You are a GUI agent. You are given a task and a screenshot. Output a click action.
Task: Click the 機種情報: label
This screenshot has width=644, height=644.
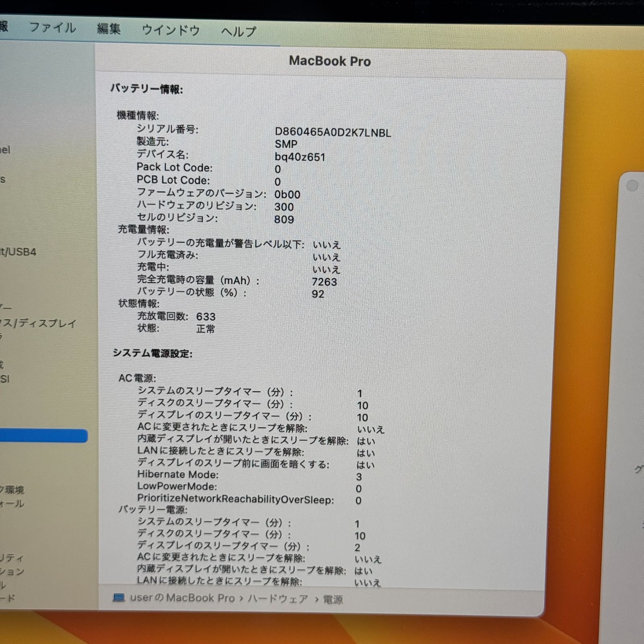click(138, 116)
